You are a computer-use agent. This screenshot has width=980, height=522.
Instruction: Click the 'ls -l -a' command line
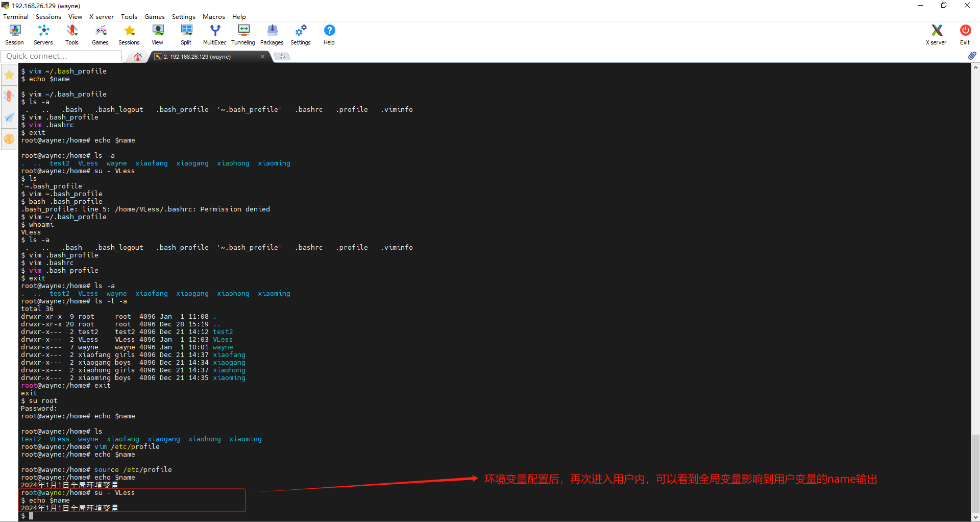coord(74,301)
